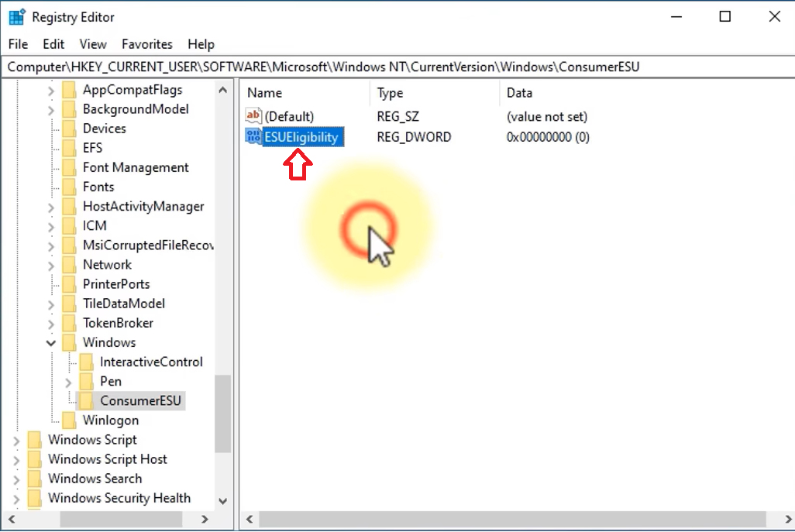The height and width of the screenshot is (532, 795).
Task: Select the TokenBroker key in the tree
Action: tap(118, 323)
